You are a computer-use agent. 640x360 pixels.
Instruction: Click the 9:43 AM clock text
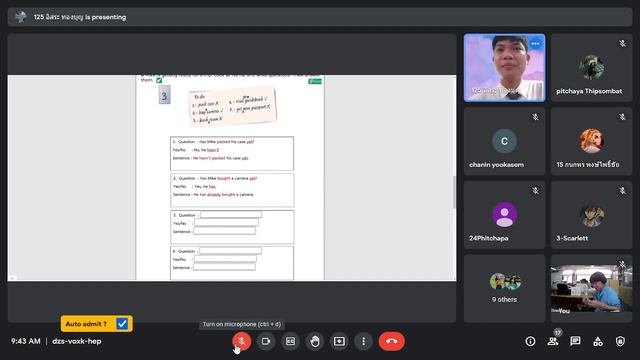point(26,341)
